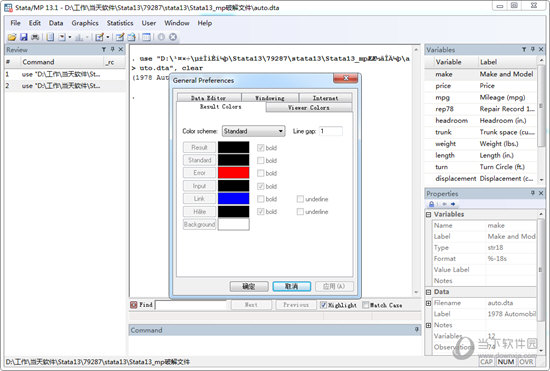Click the filter icon in Variables panel
Image resolution: width=550 pixels, height=371 pixels.
coord(524,49)
